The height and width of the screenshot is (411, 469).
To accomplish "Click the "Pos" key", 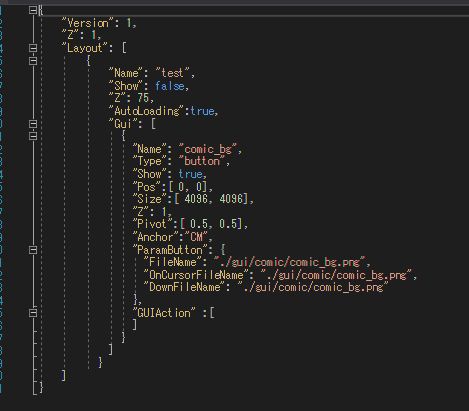I will 147,187.
